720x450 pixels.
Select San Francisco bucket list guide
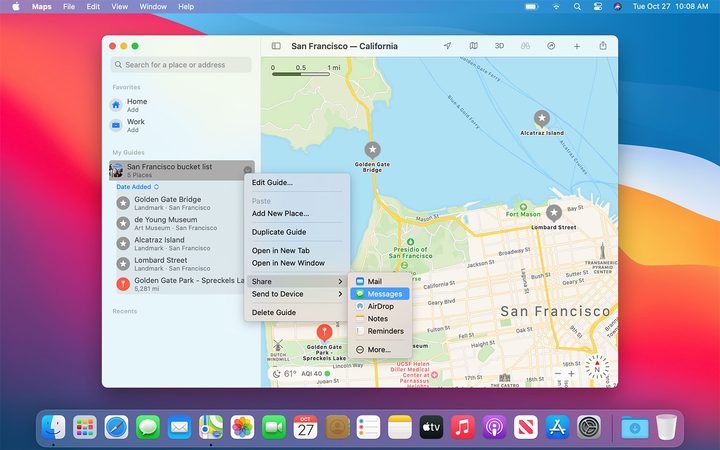click(x=181, y=170)
